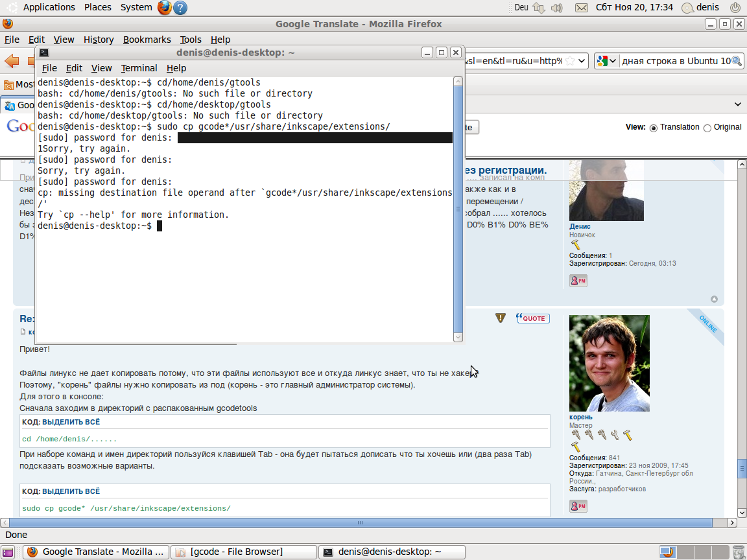Click the cd /home/denis/ code text

coord(69,439)
